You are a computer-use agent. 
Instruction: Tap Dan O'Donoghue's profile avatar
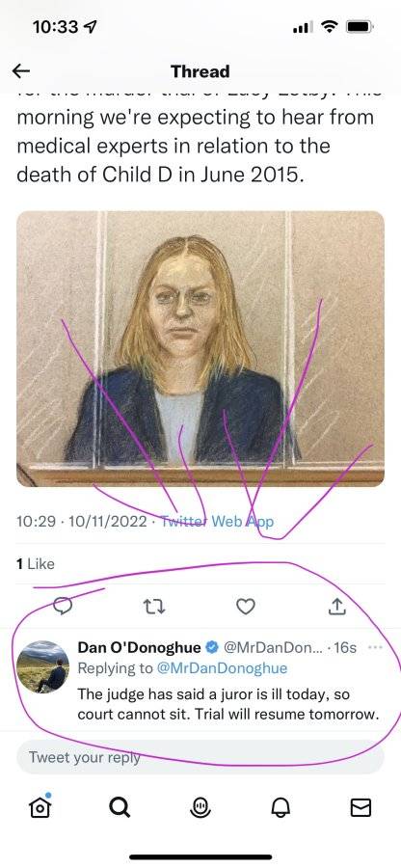[43, 666]
